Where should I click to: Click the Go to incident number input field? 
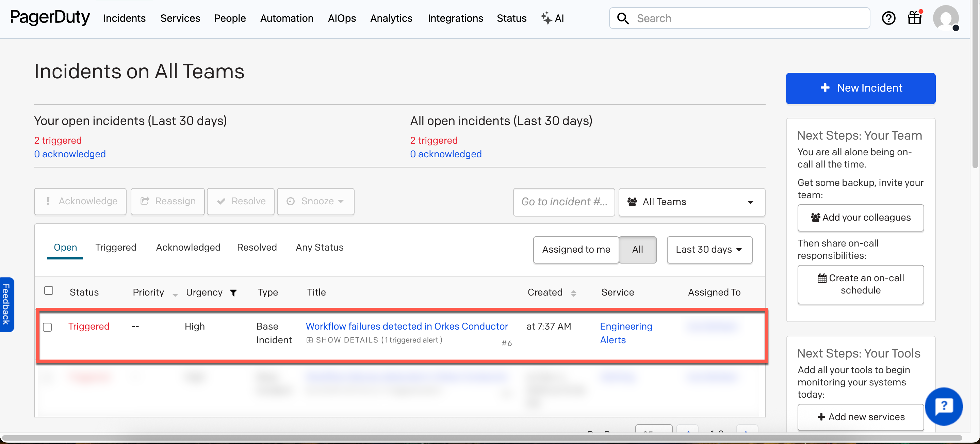pos(564,202)
